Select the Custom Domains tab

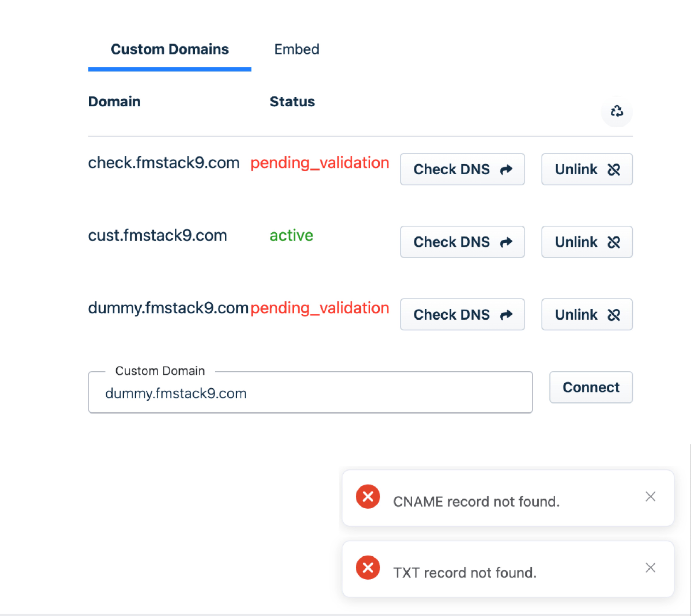170,49
